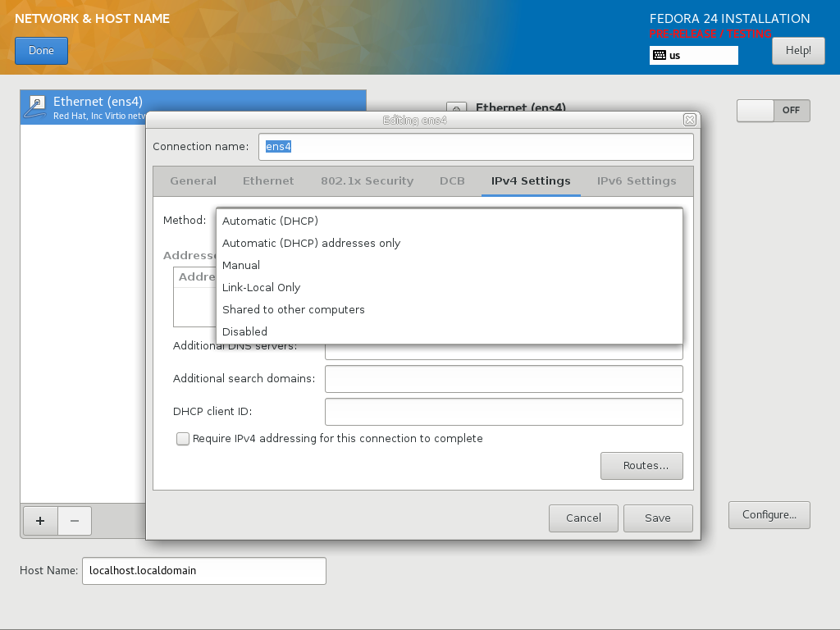Go to the IPv6 Settings tab
The image size is (840, 630).
[x=637, y=181]
